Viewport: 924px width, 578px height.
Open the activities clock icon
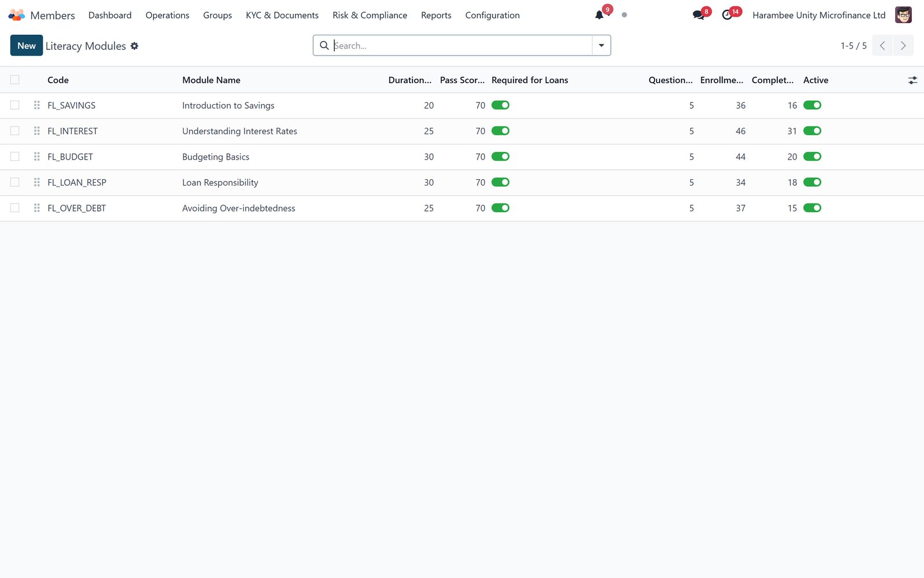(727, 15)
